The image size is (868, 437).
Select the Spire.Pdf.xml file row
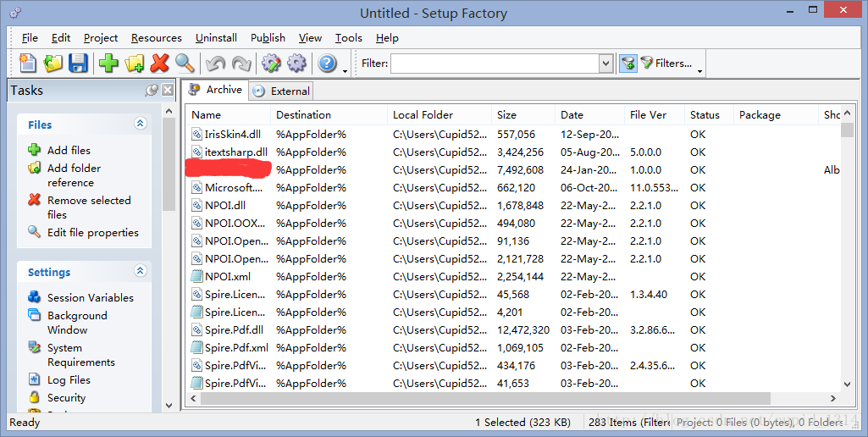pos(512,348)
